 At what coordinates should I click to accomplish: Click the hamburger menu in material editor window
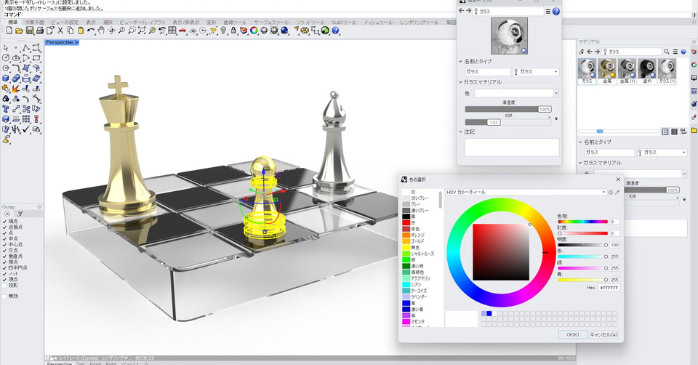click(x=548, y=12)
